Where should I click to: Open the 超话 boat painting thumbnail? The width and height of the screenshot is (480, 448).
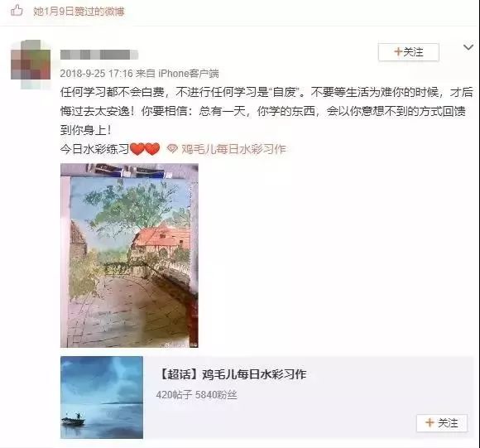click(102, 397)
